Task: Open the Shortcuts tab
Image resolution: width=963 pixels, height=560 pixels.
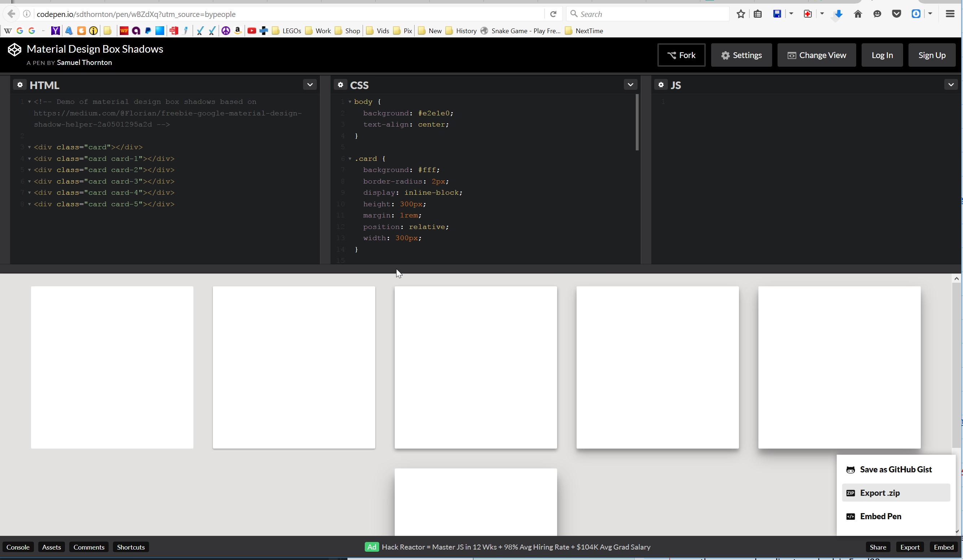Action: (131, 547)
